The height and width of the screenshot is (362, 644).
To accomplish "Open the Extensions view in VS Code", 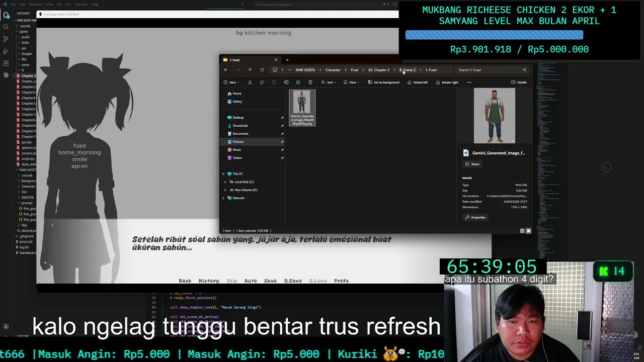I will (x=6, y=63).
